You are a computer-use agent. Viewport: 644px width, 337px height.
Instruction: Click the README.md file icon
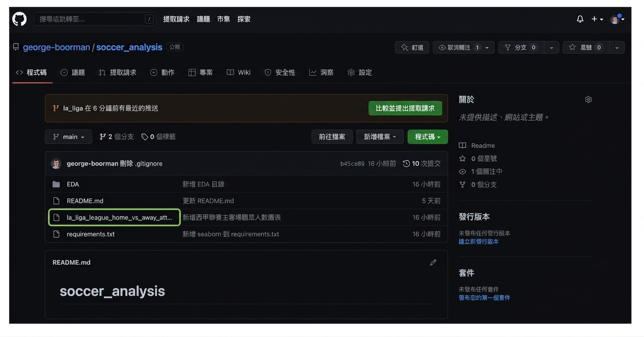[x=56, y=201]
